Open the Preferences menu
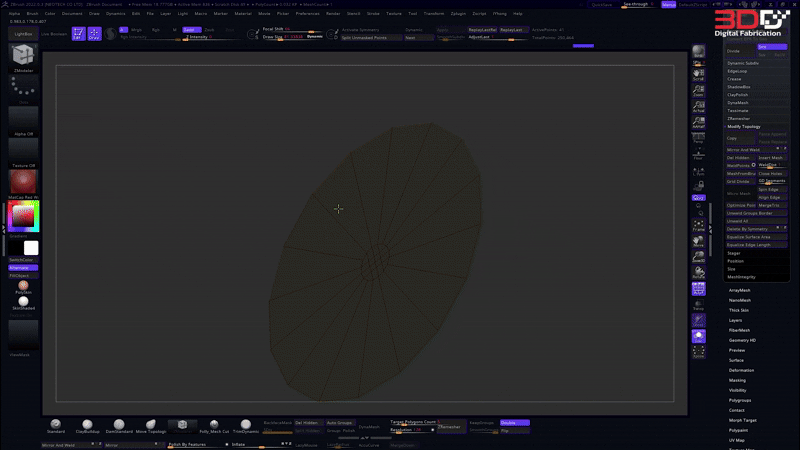Image resolution: width=800 pixels, height=450 pixels. click(x=307, y=14)
